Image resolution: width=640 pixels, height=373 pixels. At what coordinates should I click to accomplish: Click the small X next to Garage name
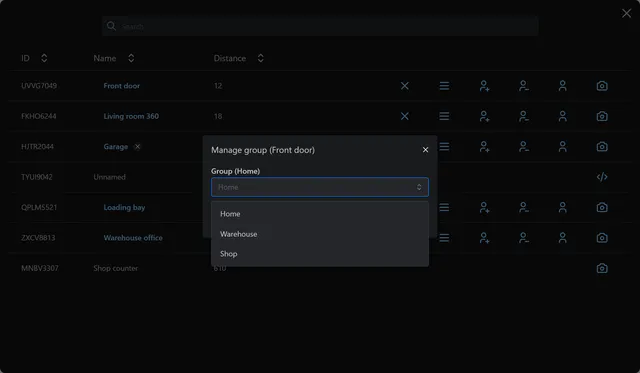pyautogui.click(x=138, y=147)
